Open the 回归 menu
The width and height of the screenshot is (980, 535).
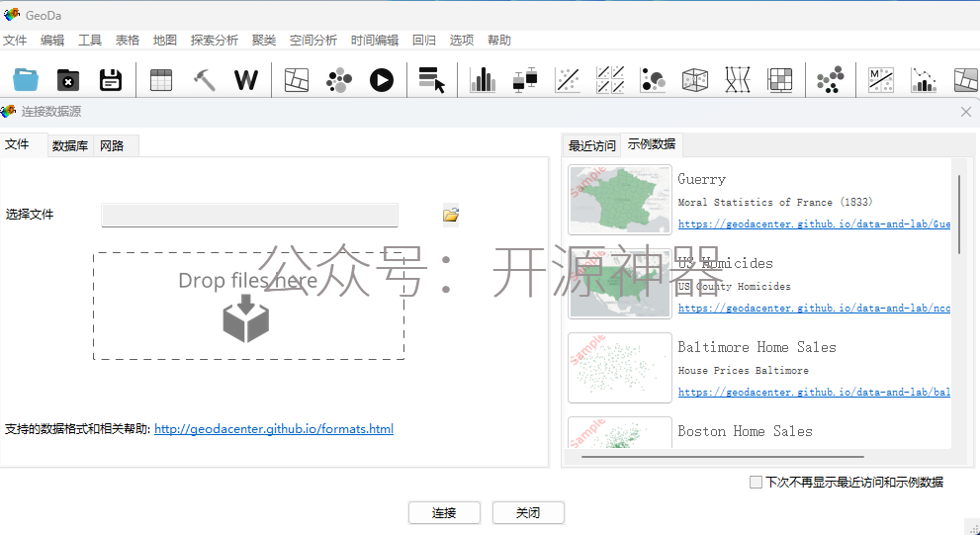(x=424, y=40)
